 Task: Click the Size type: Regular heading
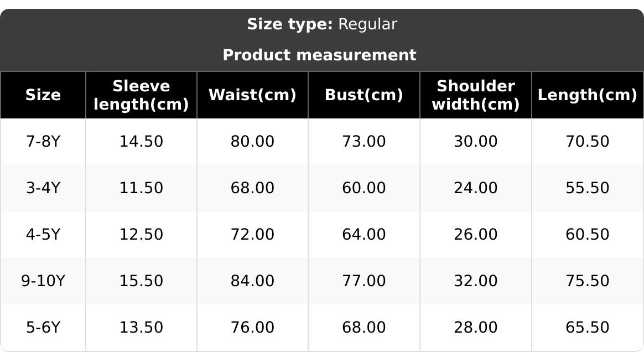[x=322, y=24]
